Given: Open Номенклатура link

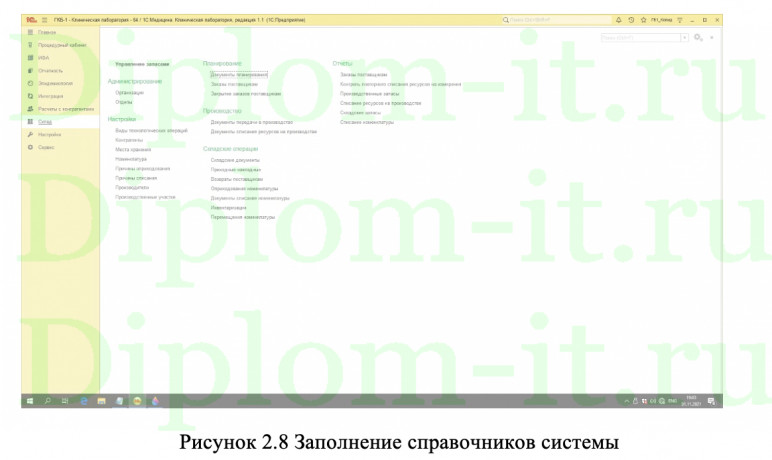Looking at the screenshot, I should coord(131,159).
